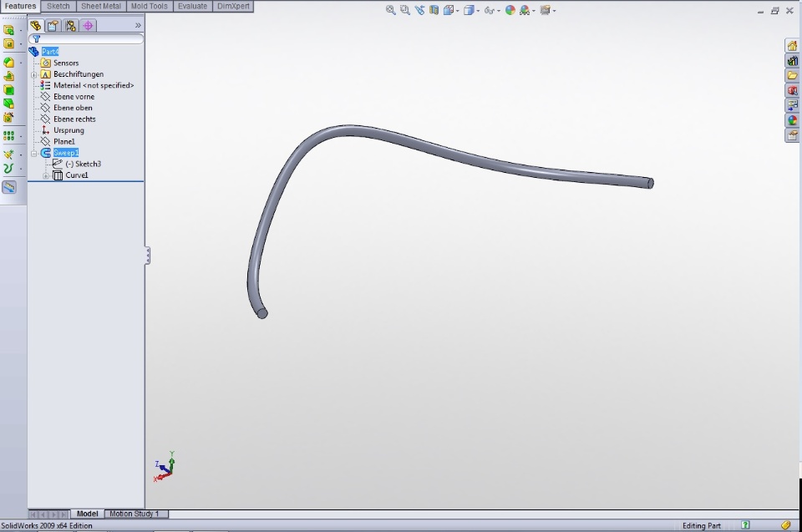Click the View Orientation icon
Image resolution: width=802 pixels, height=532 pixels.
[x=449, y=10]
